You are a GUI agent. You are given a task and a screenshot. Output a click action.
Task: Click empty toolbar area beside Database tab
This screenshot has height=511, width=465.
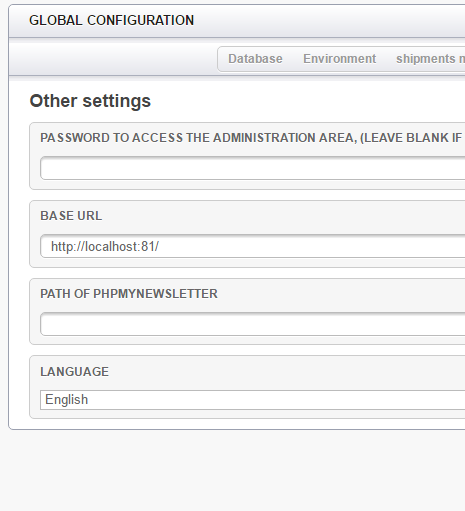click(113, 59)
